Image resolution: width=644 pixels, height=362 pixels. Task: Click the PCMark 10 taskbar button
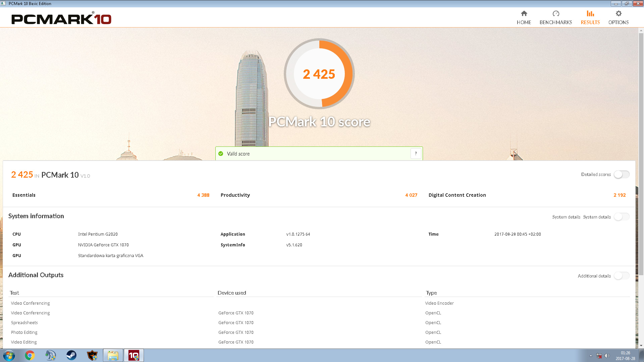134,355
